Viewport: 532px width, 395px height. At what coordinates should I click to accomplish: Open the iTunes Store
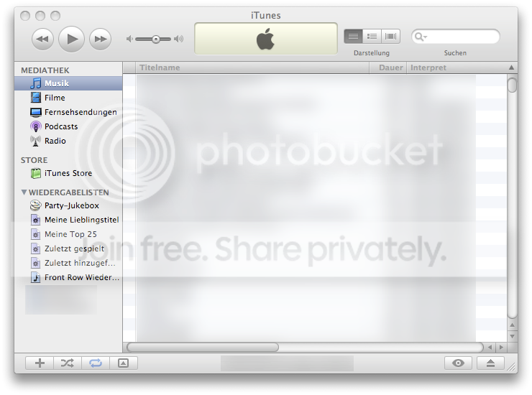[68, 173]
